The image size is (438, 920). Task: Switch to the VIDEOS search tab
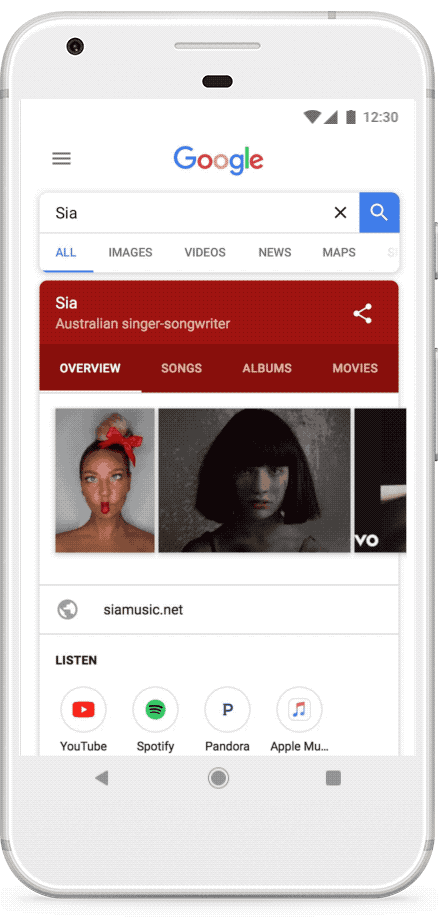(x=205, y=252)
